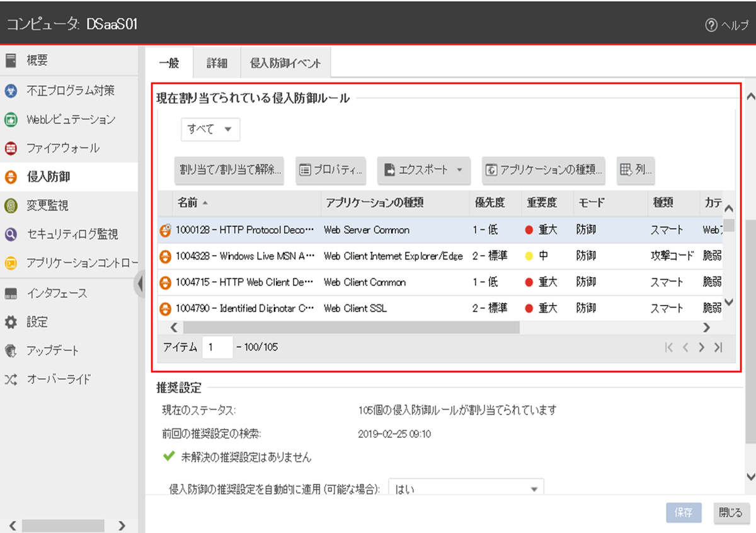Sort rules by the 名前 column header

click(187, 203)
